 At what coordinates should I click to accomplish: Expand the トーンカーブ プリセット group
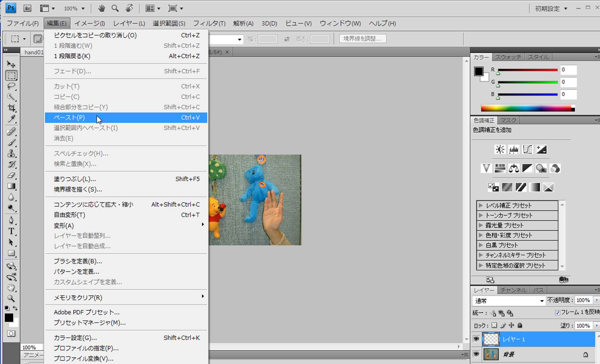click(481, 216)
